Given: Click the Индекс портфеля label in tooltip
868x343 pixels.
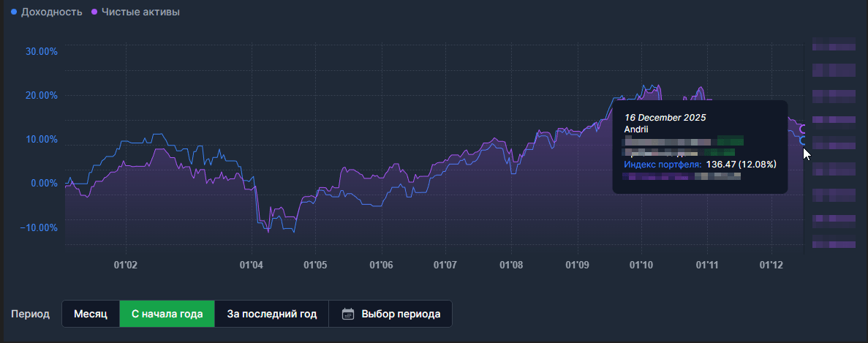Looking at the screenshot, I should (x=663, y=165).
